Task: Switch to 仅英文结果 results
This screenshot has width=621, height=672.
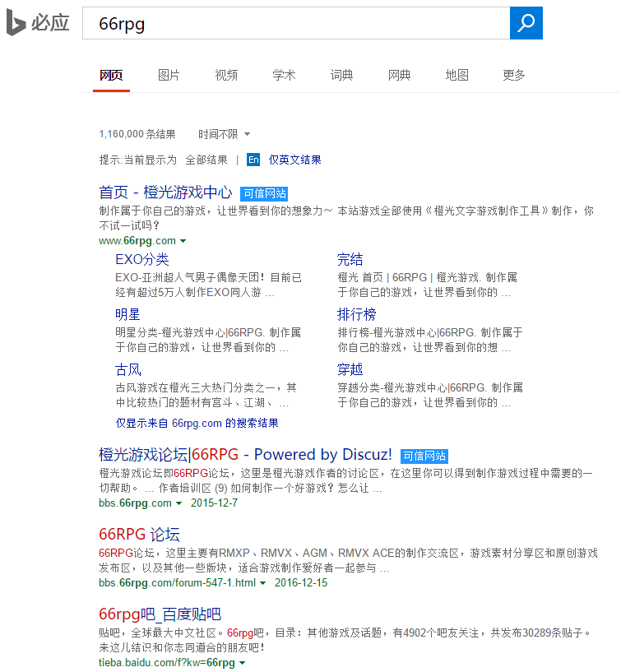Action: (294, 160)
